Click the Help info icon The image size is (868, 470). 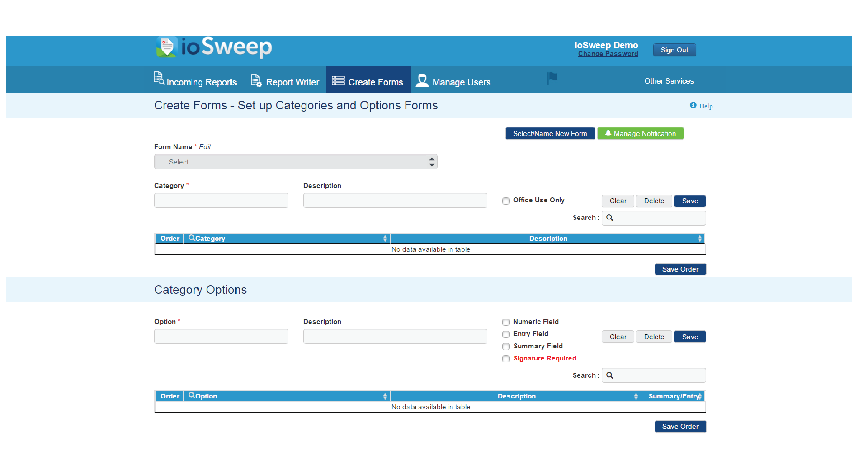693,105
